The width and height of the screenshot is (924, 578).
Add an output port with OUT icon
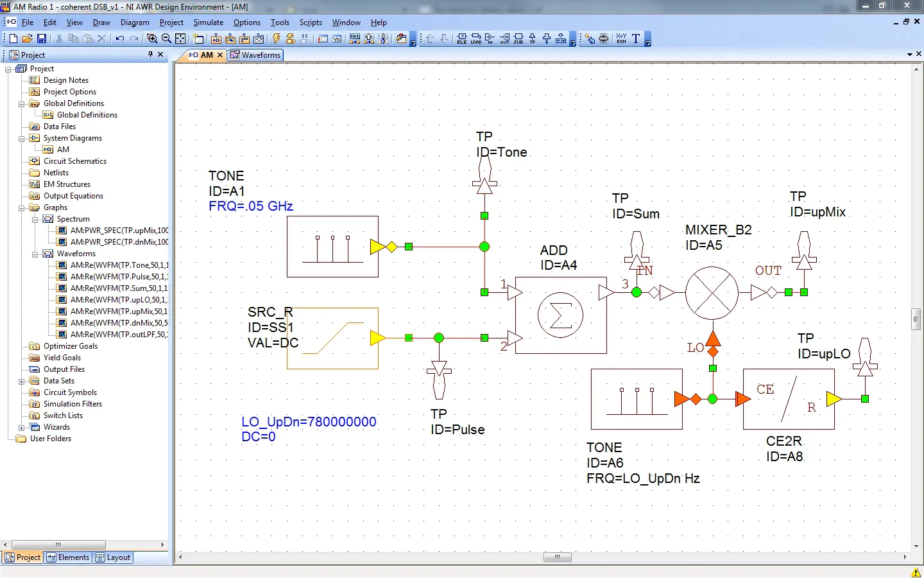504,39
